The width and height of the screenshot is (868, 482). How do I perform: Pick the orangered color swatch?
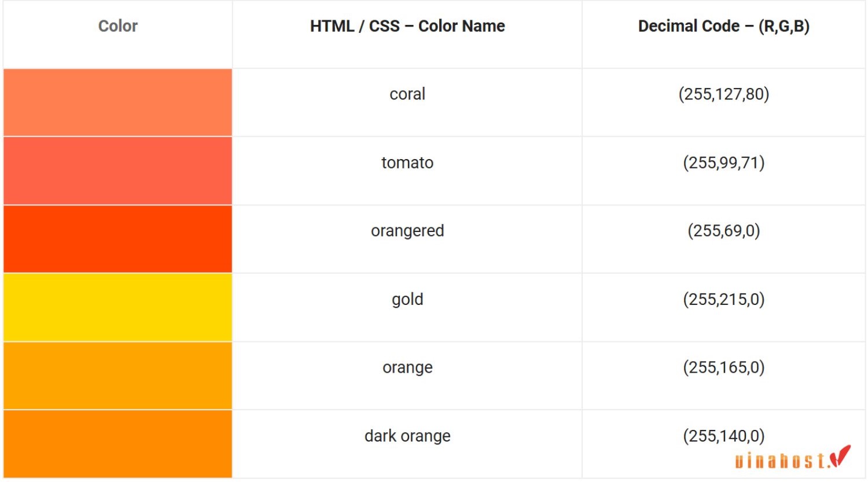[117, 239]
